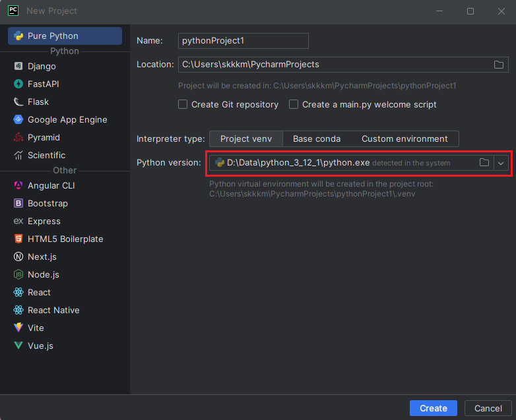Image resolution: width=516 pixels, height=420 pixels.
Task: Browse for Python interpreter folder icon
Action: [x=484, y=162]
